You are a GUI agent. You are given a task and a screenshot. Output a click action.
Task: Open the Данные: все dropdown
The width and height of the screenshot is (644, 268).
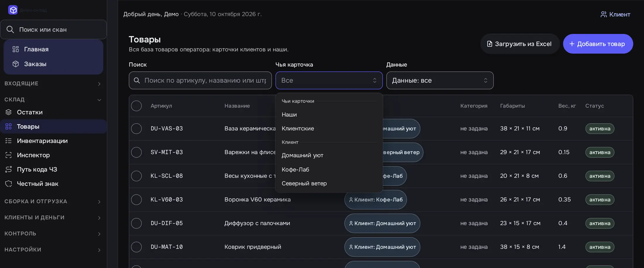tap(440, 80)
